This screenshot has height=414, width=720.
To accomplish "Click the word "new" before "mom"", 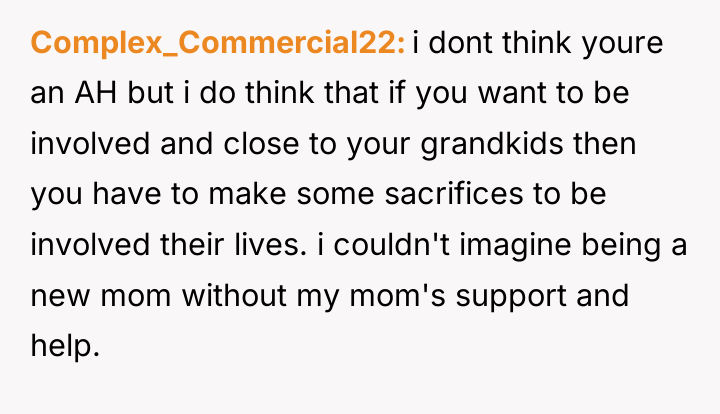I will point(60,297).
